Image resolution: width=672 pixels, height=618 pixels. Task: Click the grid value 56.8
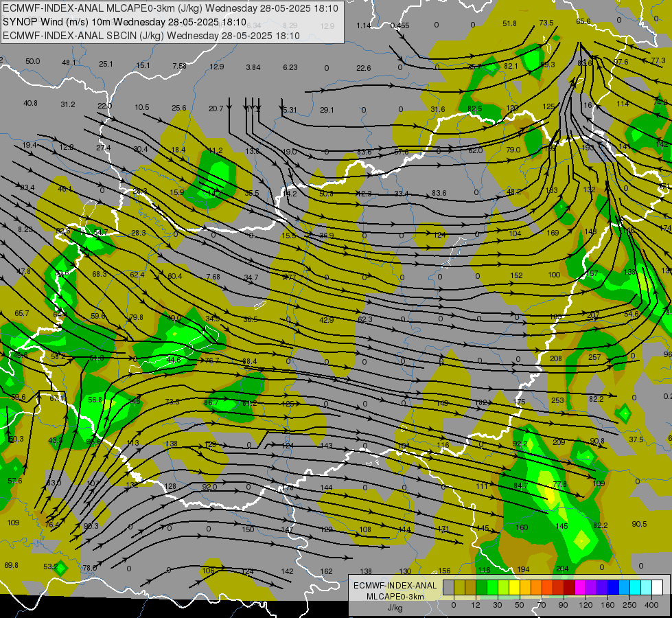click(x=95, y=400)
